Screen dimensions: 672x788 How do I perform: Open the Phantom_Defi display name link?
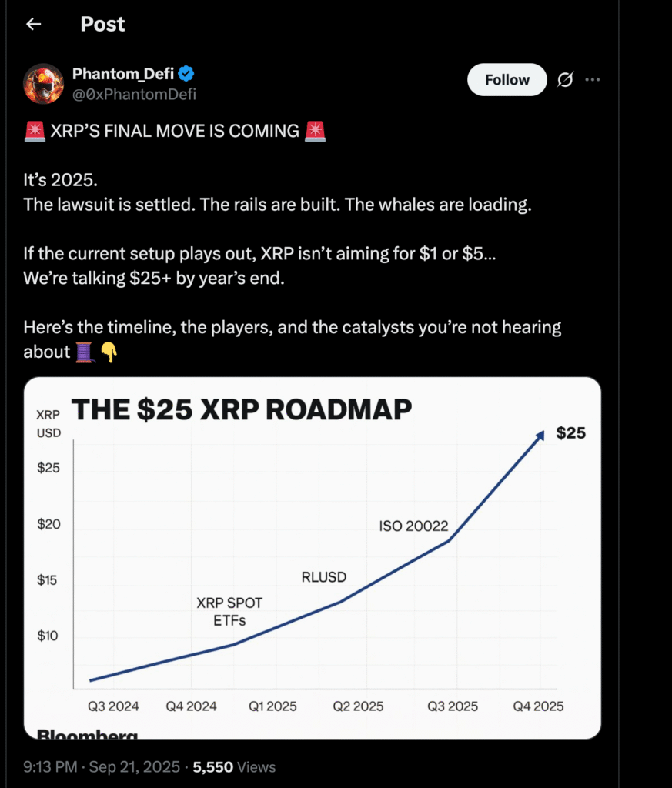123,75
